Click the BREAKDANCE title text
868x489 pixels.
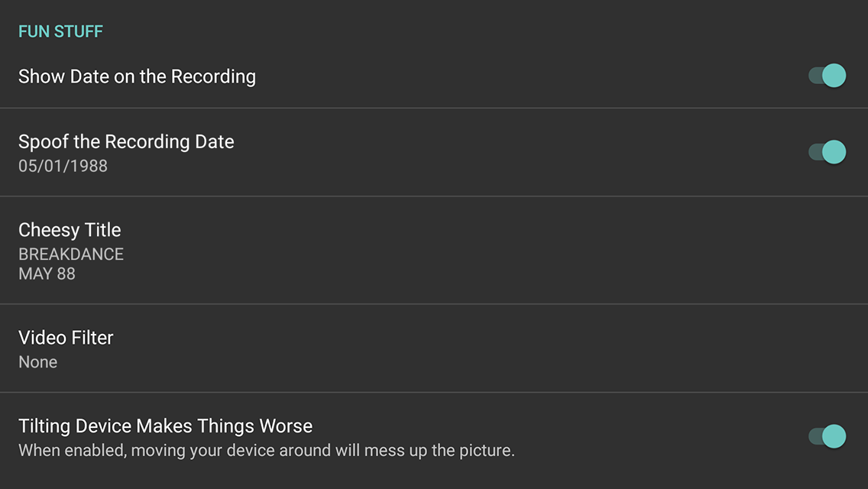coord(71,254)
